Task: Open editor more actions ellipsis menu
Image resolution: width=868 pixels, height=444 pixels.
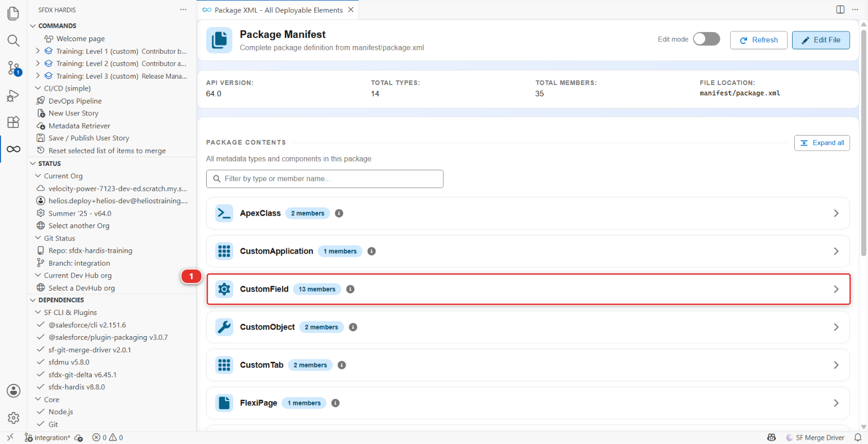Action: click(x=855, y=10)
